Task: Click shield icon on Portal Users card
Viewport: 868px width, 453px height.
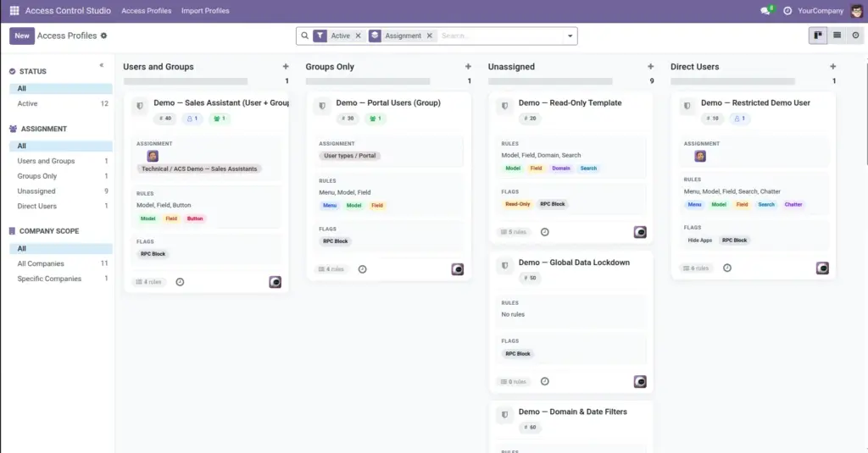Action: [x=322, y=106]
